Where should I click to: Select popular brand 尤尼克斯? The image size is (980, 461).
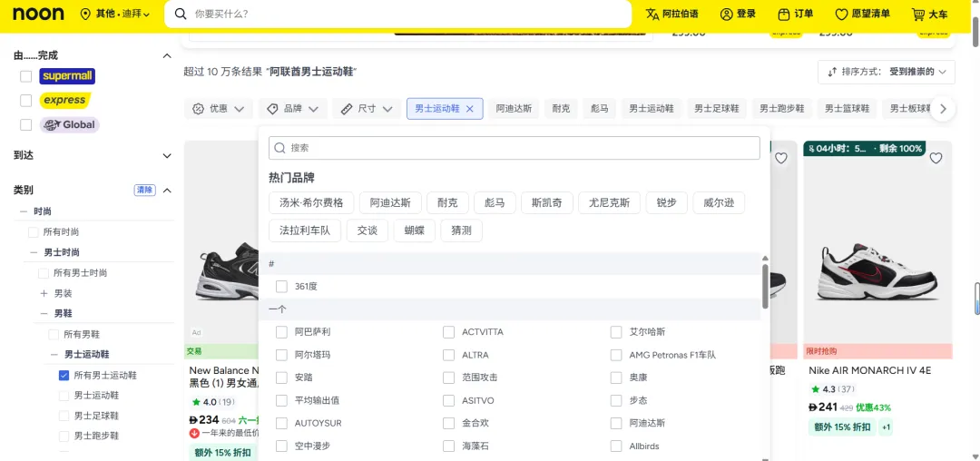point(609,202)
